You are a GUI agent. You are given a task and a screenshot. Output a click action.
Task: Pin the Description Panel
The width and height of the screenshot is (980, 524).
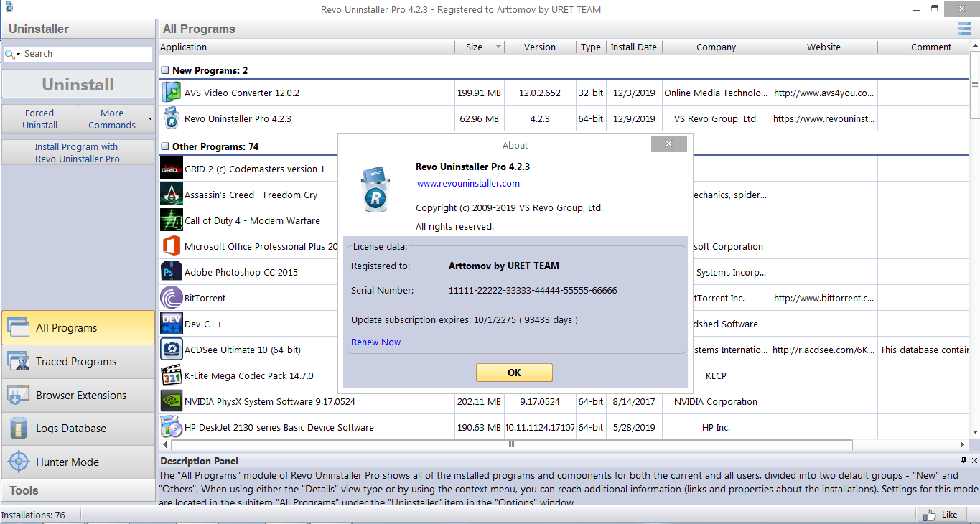click(x=963, y=460)
